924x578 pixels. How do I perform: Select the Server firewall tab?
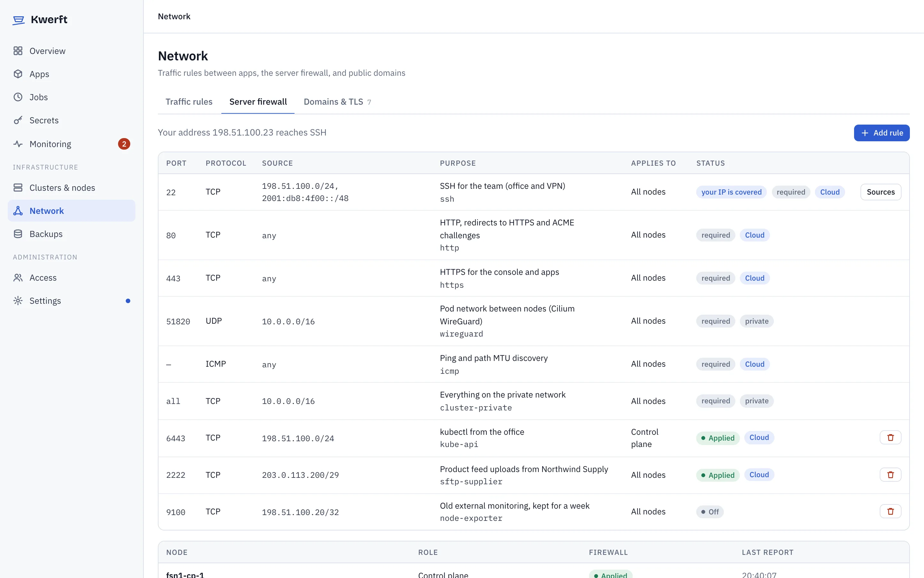click(x=258, y=102)
